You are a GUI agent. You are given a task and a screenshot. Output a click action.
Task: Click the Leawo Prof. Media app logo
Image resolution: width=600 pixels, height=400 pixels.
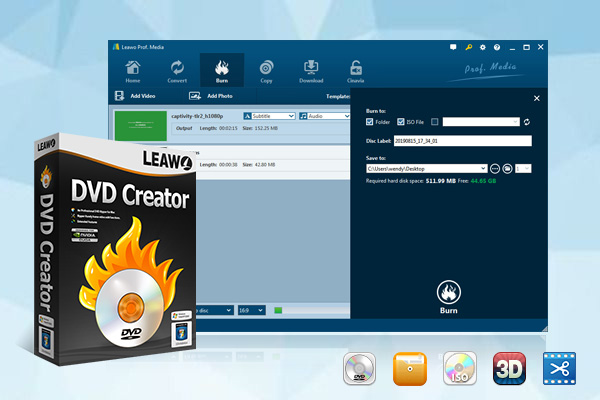tap(116, 47)
